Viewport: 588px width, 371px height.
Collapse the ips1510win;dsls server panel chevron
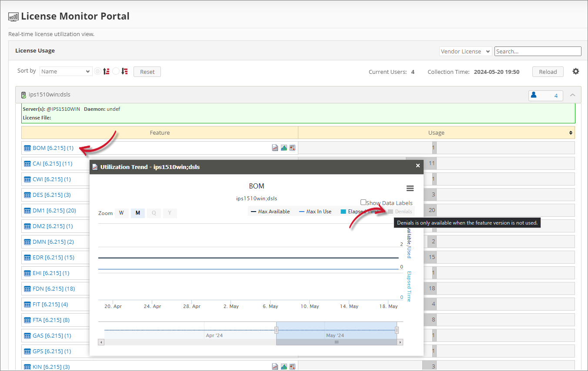[573, 95]
